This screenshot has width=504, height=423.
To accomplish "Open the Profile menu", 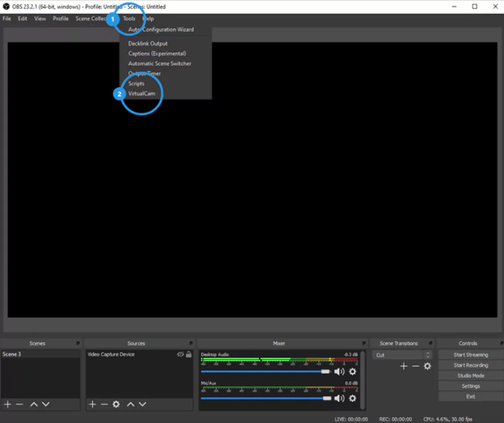I will (x=60, y=19).
